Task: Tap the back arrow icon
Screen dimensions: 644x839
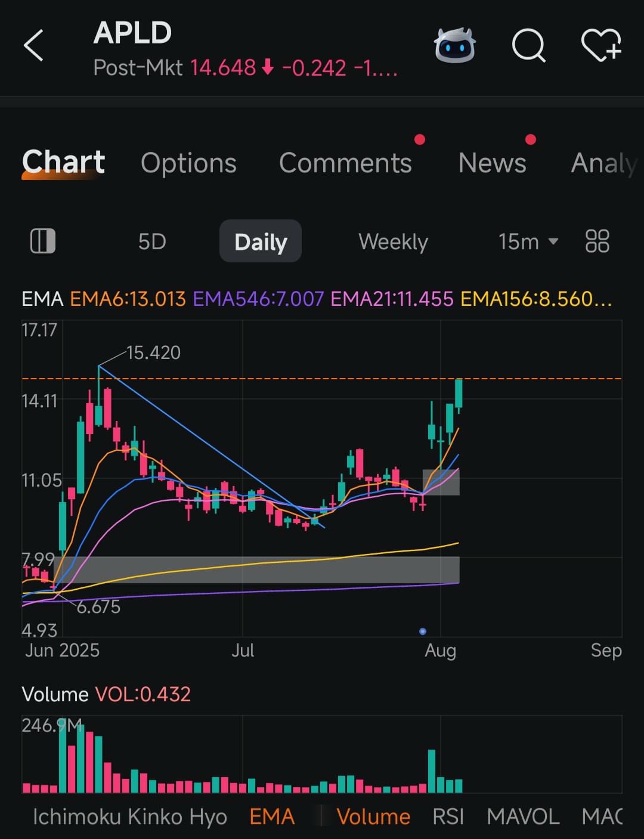Action: tap(34, 46)
